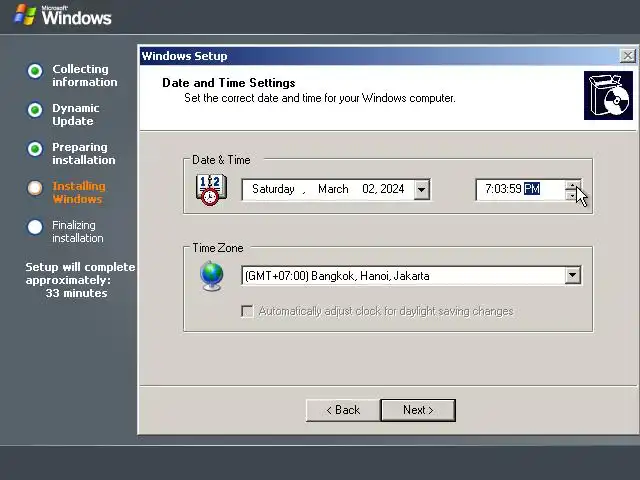
Task: Click the month March in date field
Action: (x=333, y=189)
